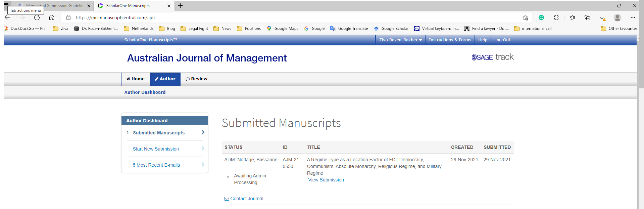Click the SAGE track logo

point(492,57)
